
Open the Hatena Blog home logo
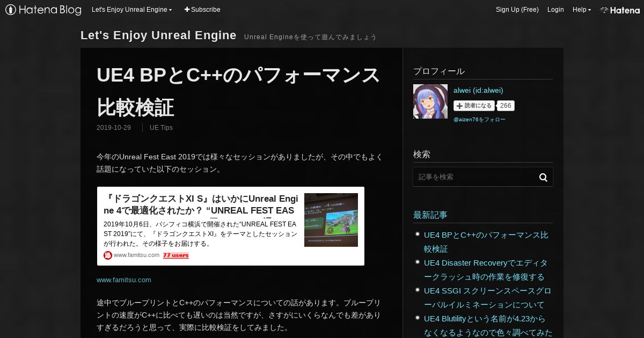coord(43,10)
